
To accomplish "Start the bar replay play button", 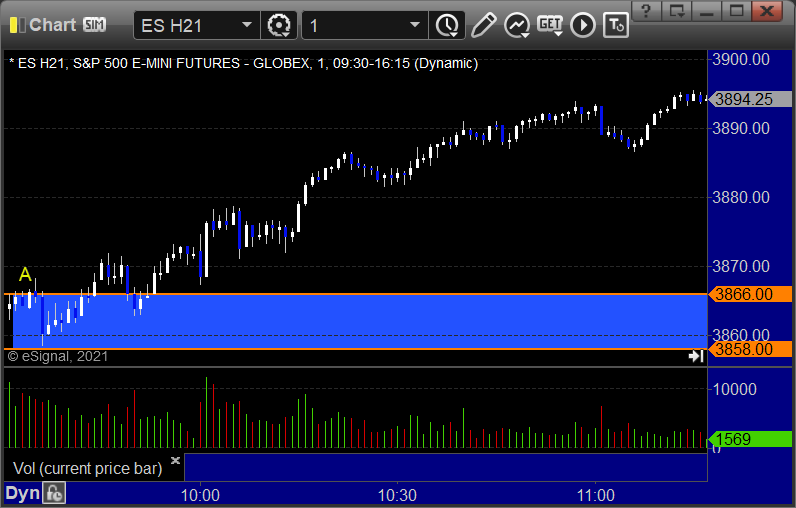I will (x=583, y=25).
